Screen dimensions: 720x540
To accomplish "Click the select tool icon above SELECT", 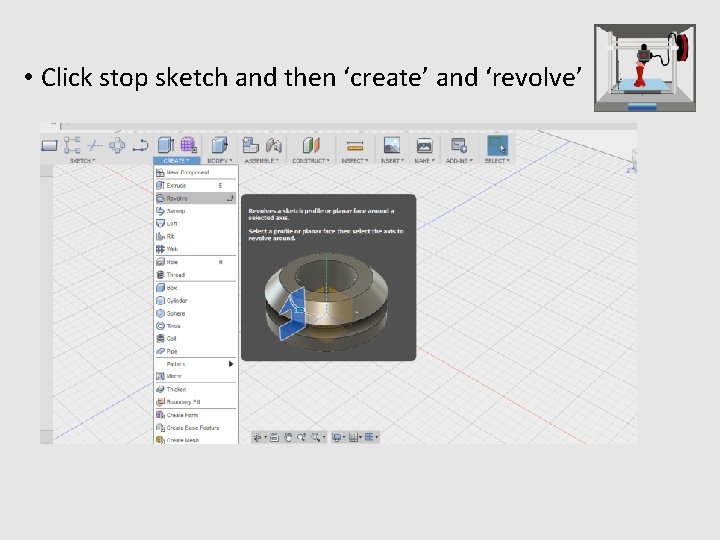I will (497, 146).
